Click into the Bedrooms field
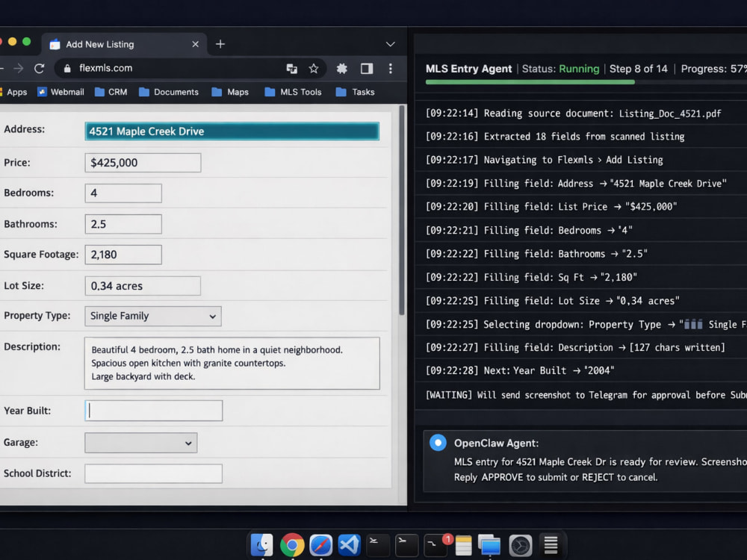 tap(123, 193)
